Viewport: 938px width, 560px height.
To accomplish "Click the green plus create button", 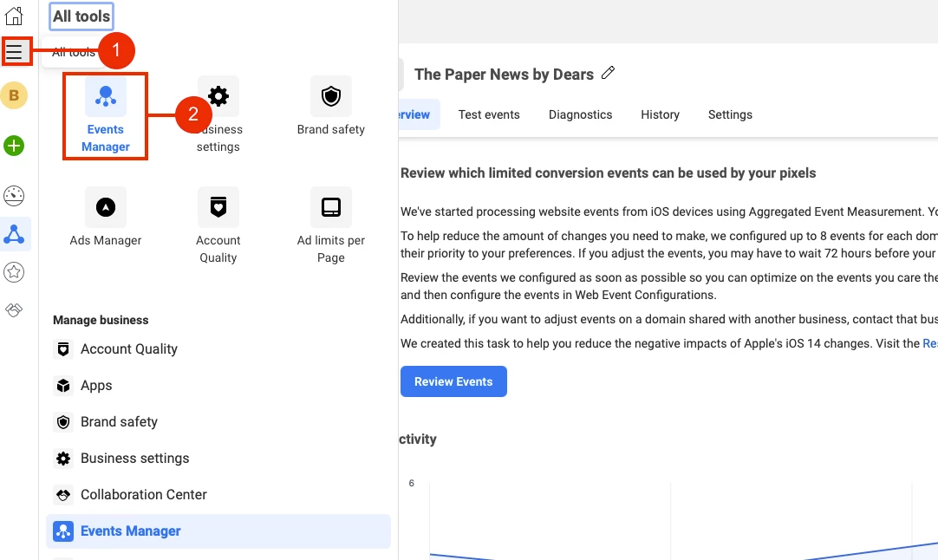I will coord(14,146).
